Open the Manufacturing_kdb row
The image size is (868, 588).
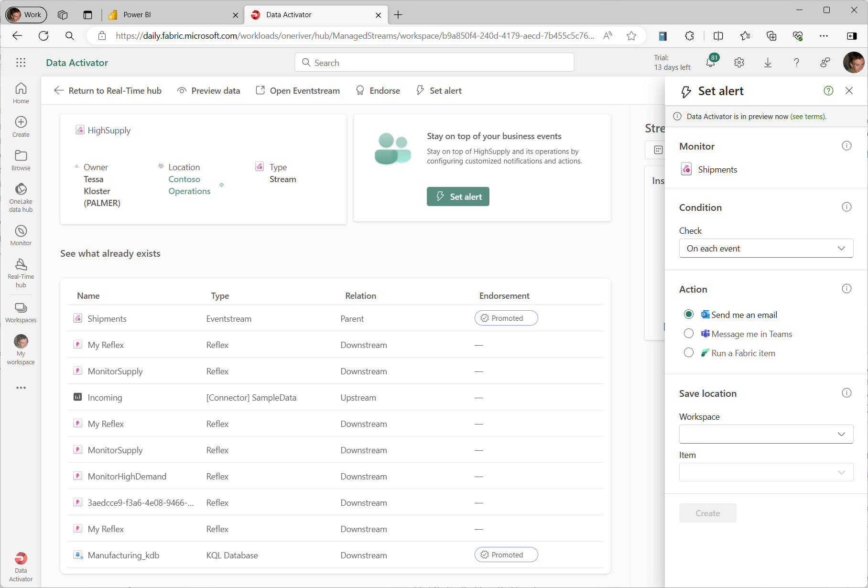(336, 555)
